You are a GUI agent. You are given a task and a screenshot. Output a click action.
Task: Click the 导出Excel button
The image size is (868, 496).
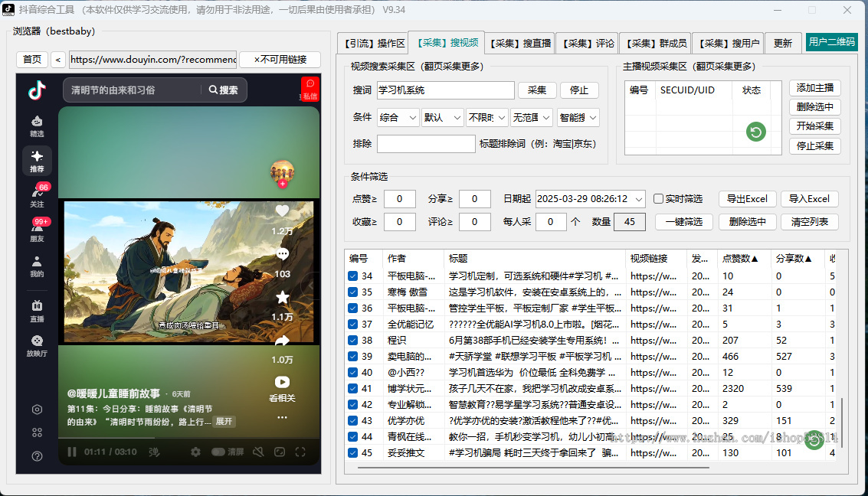click(x=747, y=198)
